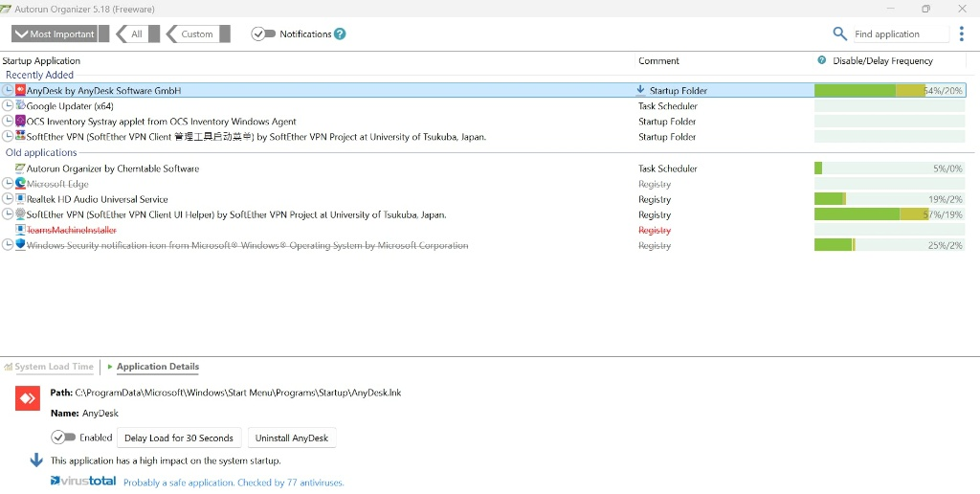
Task: Click SoftEther UI Helper frequency bar 57%/19%
Action: [889, 214]
